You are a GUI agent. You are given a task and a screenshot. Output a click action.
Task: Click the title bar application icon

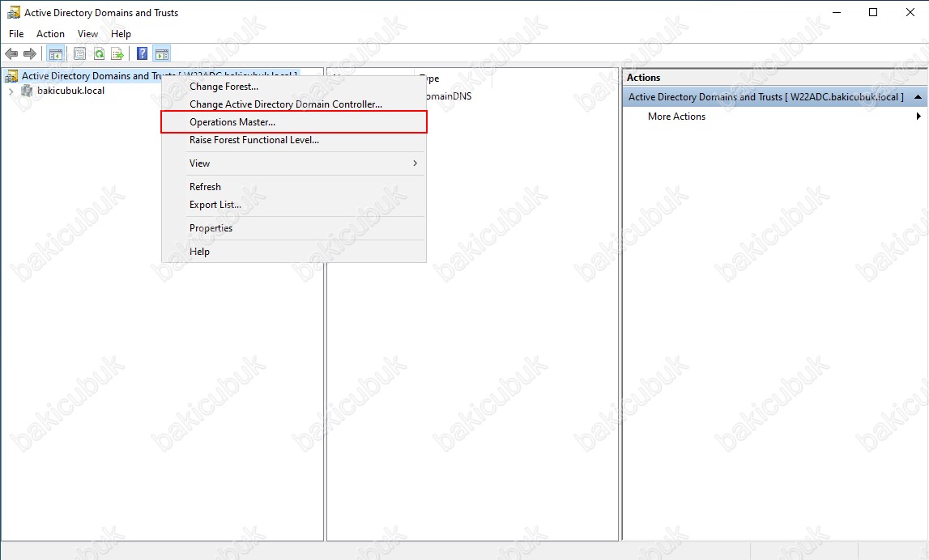[13, 12]
